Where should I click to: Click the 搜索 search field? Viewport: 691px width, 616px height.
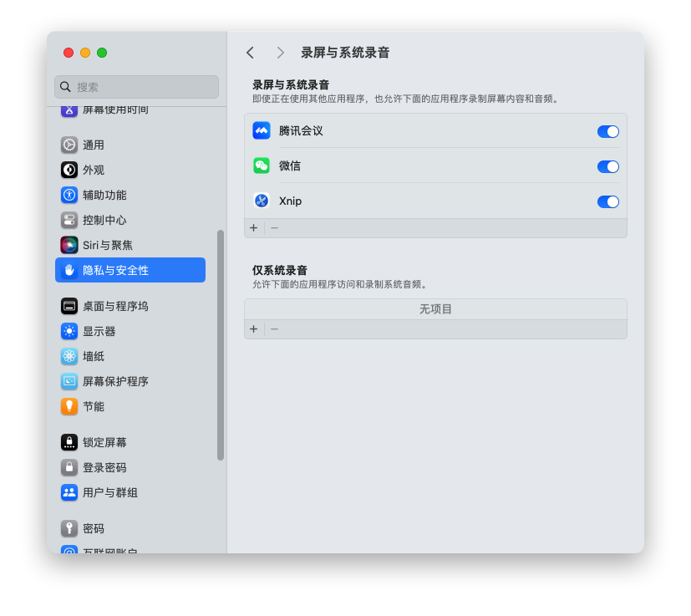[137, 87]
